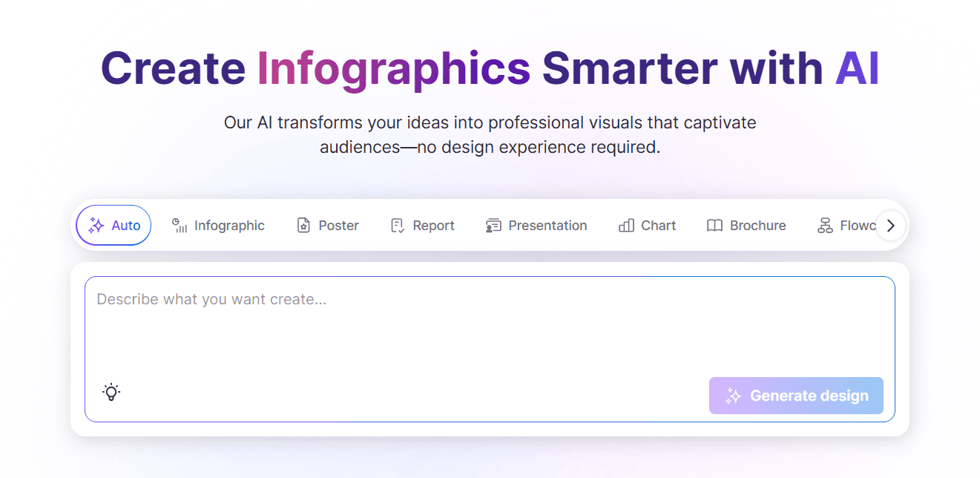The image size is (980, 478).
Task: Focus the 'Describe what you want create' field
Action: point(490,327)
